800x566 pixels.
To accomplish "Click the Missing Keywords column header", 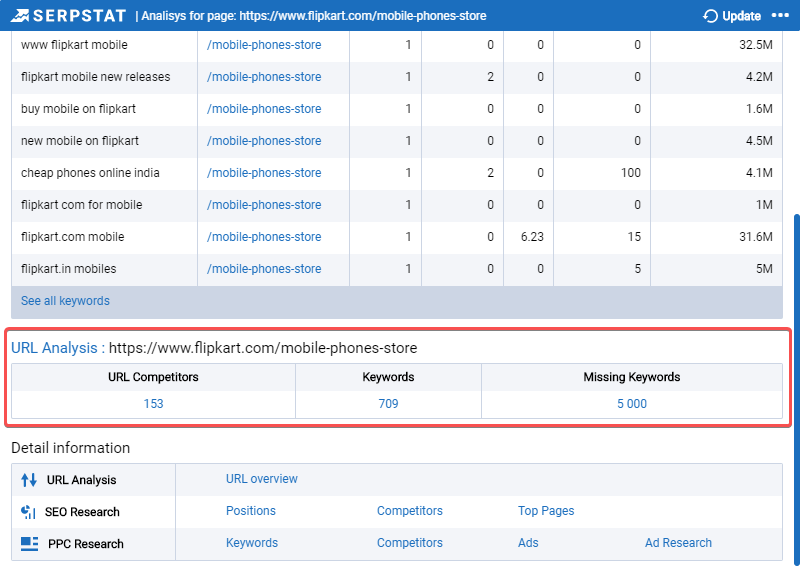I will tap(632, 377).
